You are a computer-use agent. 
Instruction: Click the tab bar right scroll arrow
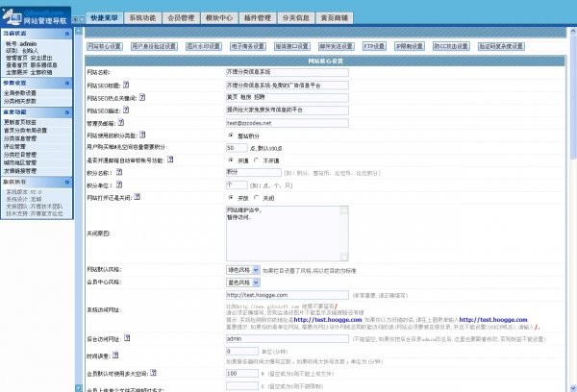pos(82,19)
